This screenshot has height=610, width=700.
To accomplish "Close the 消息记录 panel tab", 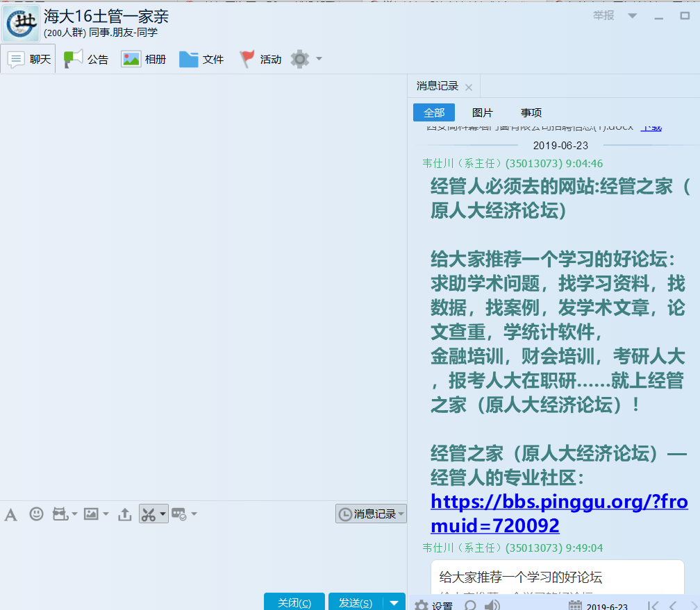I will click(x=469, y=87).
